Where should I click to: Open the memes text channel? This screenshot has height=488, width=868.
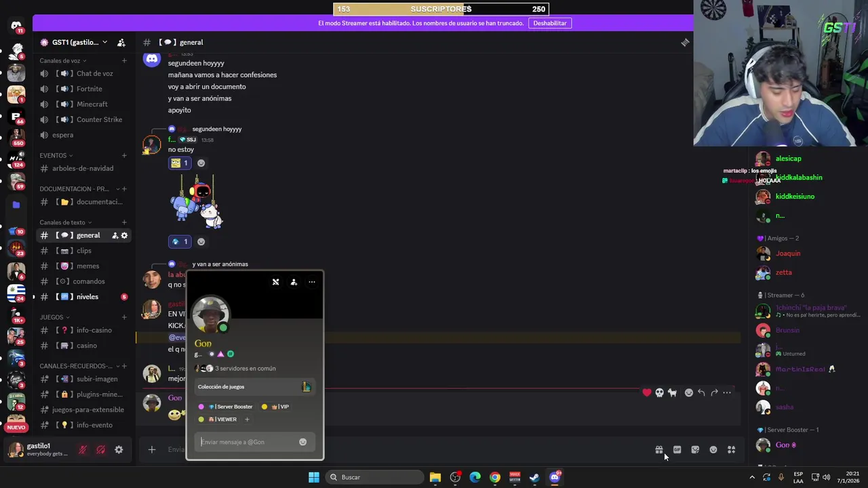pyautogui.click(x=84, y=266)
